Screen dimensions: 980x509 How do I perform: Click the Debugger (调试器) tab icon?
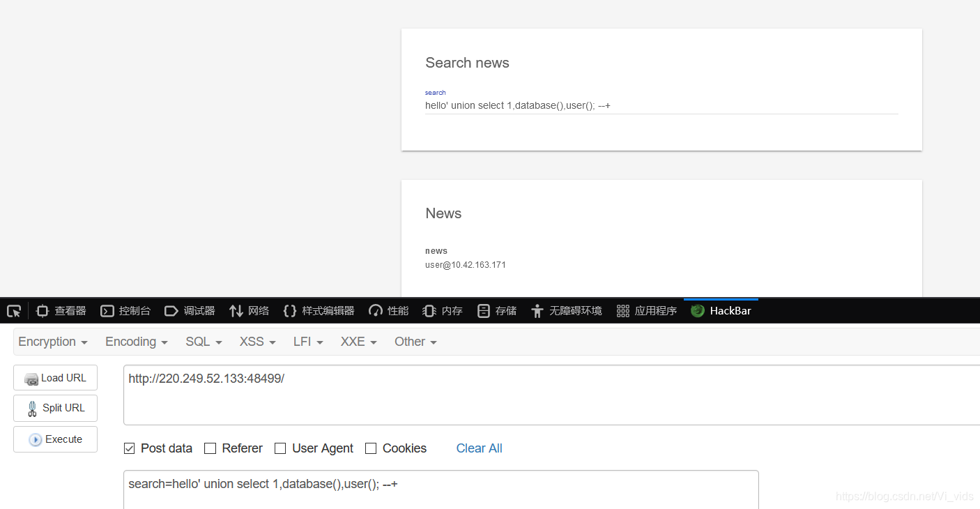click(171, 311)
